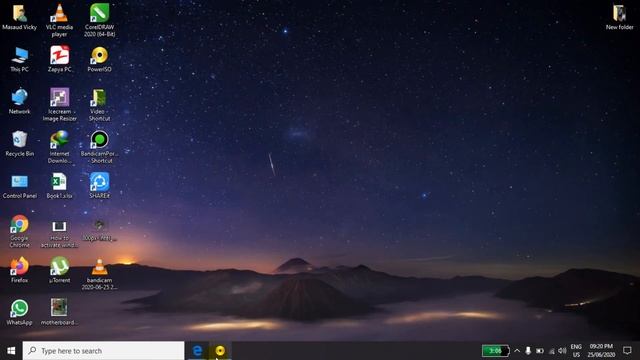
Task: Select the Zapya PC shortcut
Action: pyautogui.click(x=60, y=60)
